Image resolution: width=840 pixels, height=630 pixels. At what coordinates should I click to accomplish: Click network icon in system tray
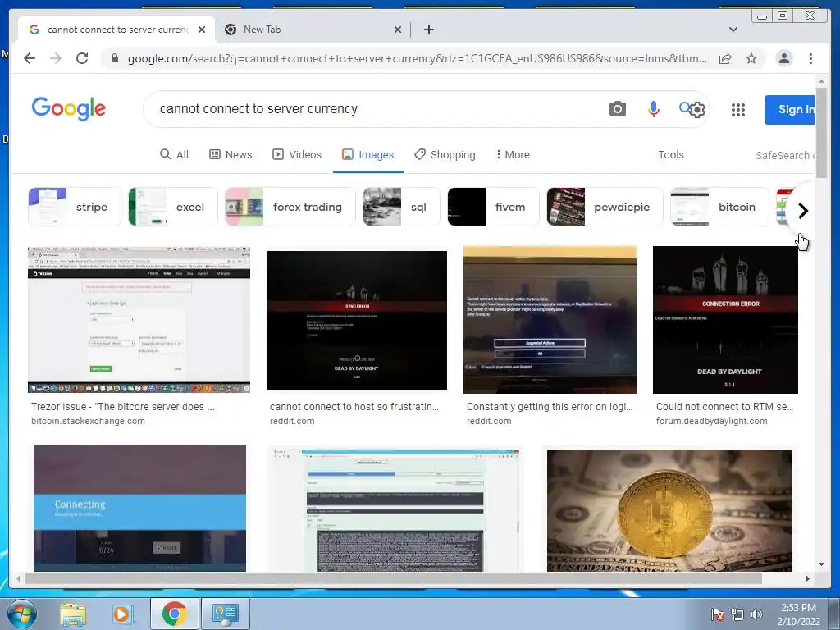[x=737, y=614]
